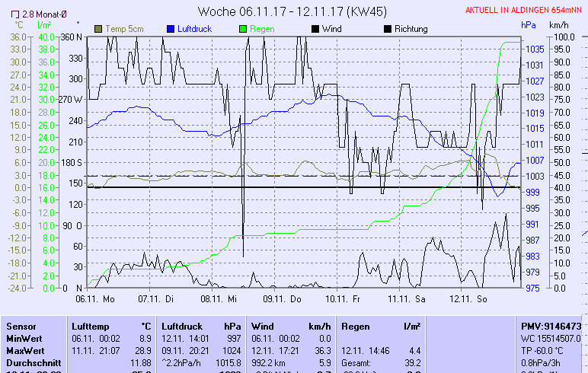Click the PMV:9146473 info panel header
Screen dimensions: 588x373
pos(551,326)
